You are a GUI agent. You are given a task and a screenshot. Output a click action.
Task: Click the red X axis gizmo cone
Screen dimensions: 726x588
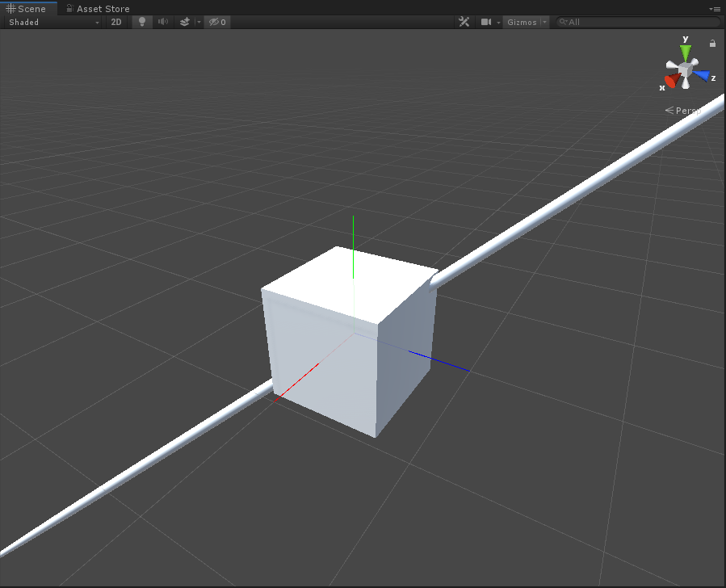pyautogui.click(x=672, y=81)
